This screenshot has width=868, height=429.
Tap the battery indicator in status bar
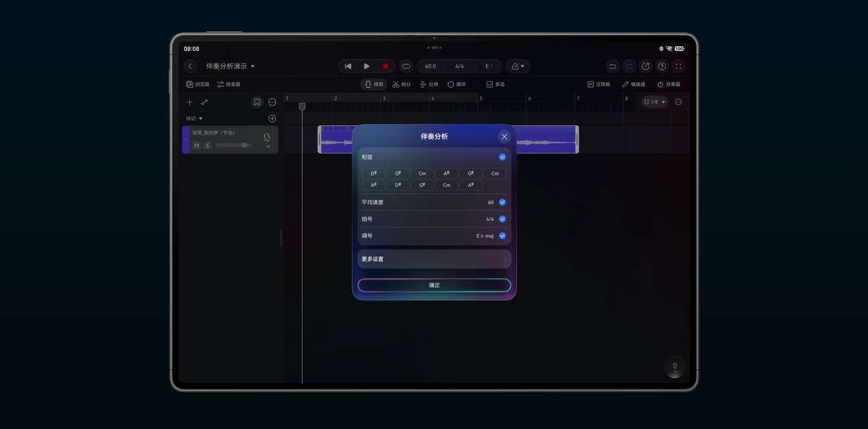[x=679, y=49]
